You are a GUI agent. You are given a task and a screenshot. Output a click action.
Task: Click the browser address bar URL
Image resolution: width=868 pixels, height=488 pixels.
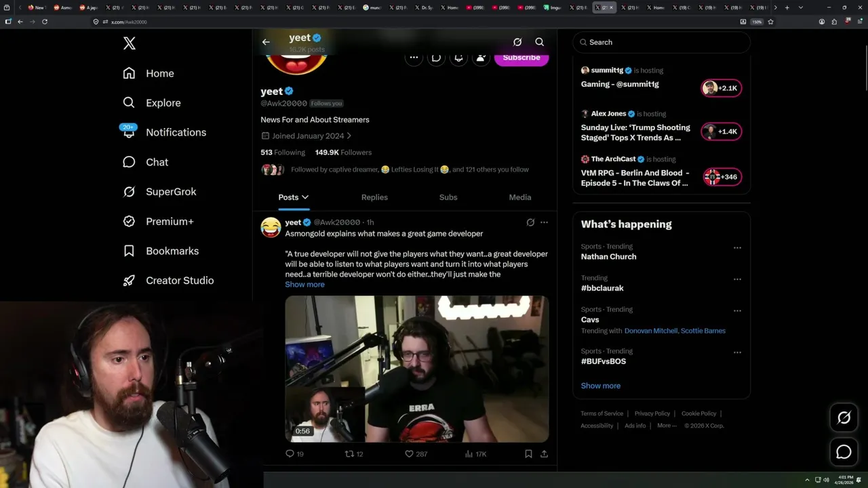pos(129,22)
